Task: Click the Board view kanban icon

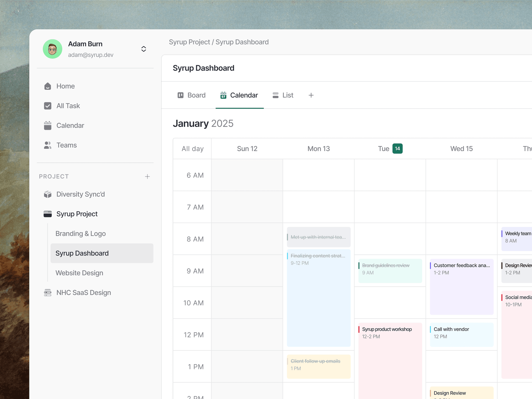Action: (180, 95)
